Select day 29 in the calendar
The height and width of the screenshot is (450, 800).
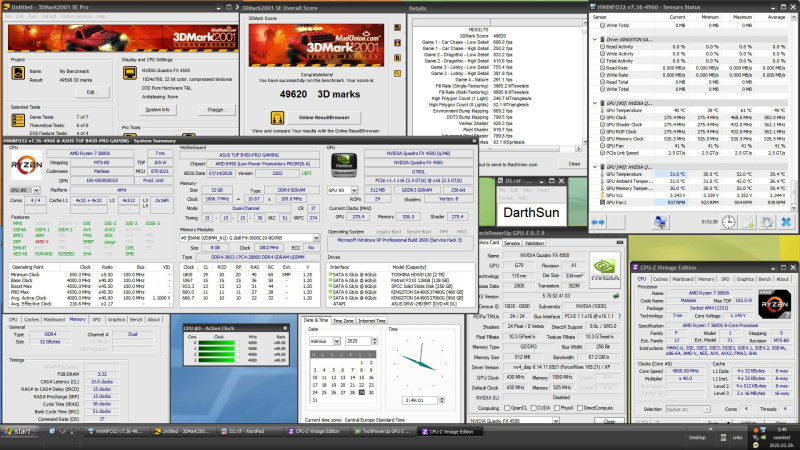click(362, 392)
